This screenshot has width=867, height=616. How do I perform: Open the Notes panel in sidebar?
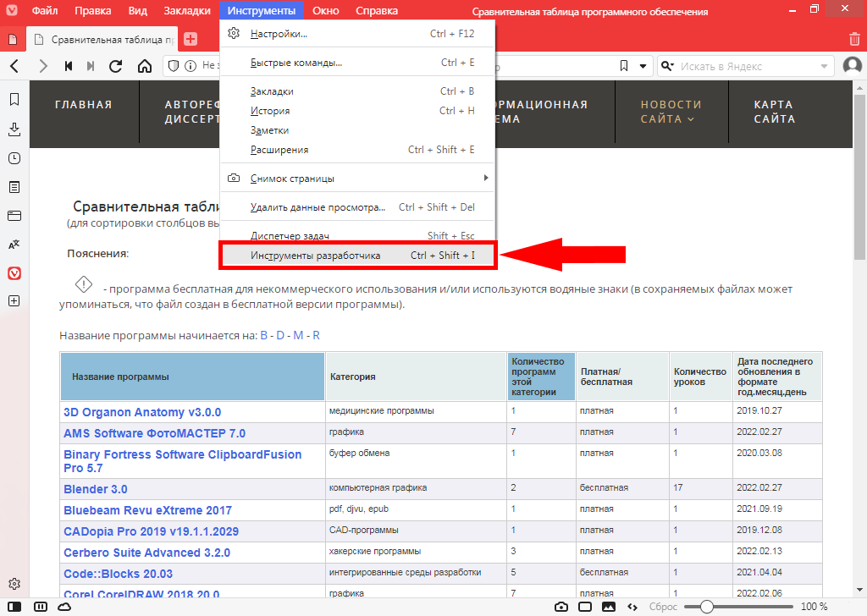[14, 187]
